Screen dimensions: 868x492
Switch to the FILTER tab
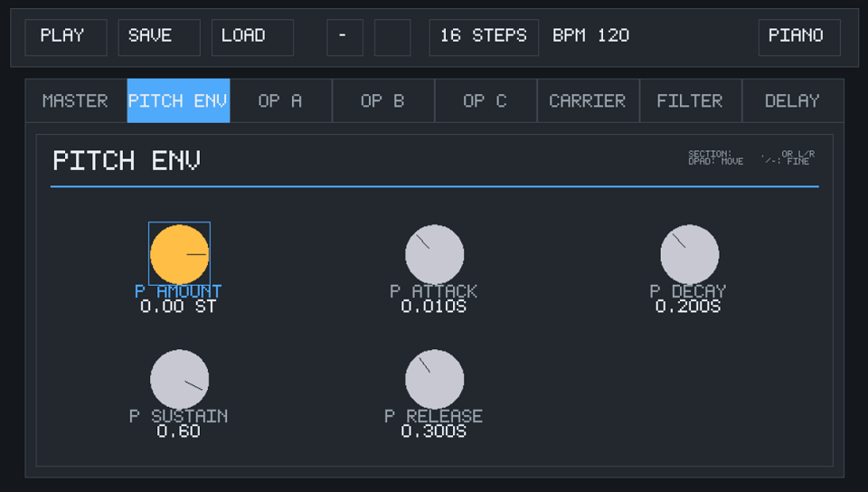click(690, 100)
